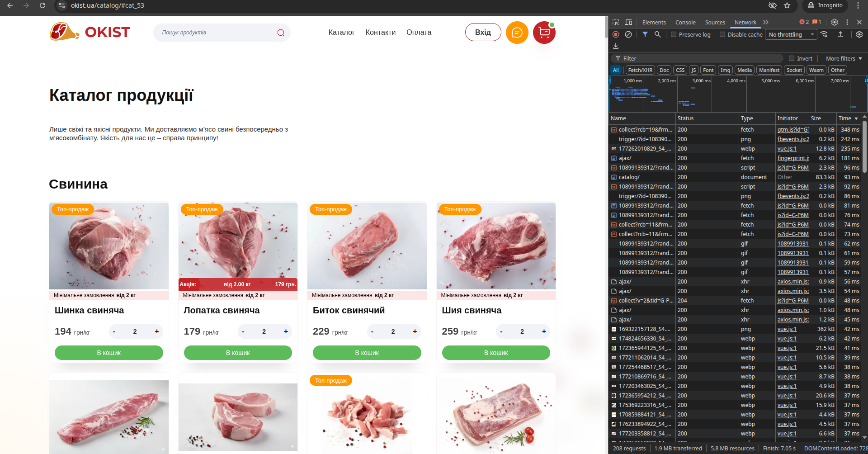Click the crossed-eye tracking protection icon in the address bar
The height and width of the screenshot is (454, 868).
tap(773, 5)
